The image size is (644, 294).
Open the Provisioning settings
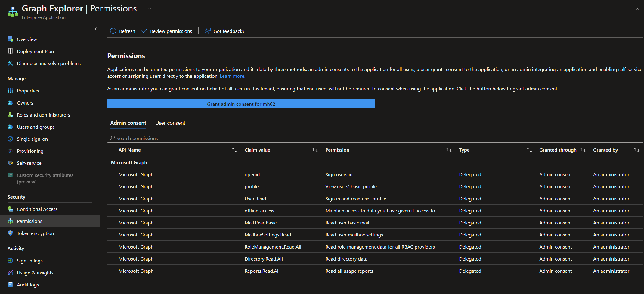30,151
